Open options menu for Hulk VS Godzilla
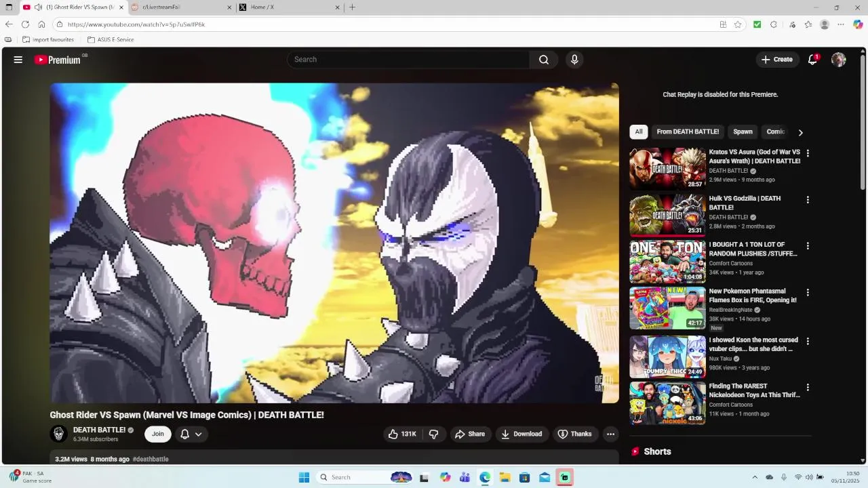The height and width of the screenshot is (488, 868). point(808,200)
